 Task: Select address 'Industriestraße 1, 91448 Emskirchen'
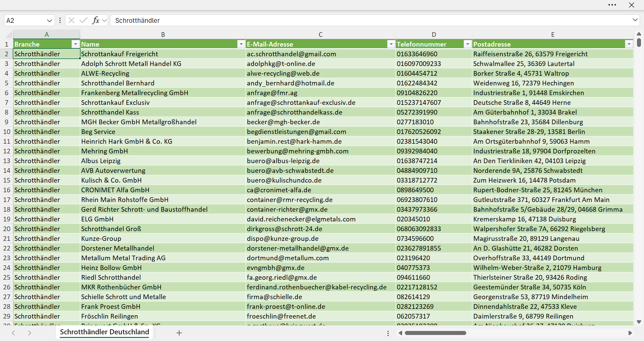tap(553, 93)
